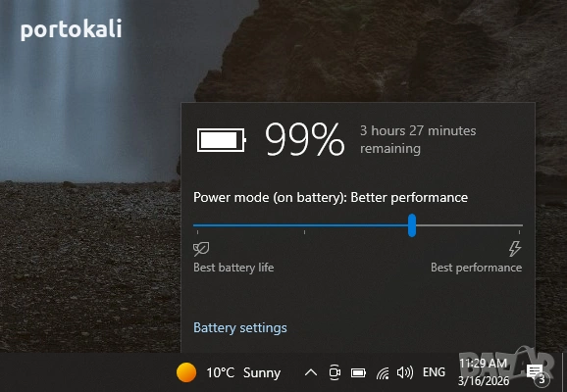Open the notification center with 3 notifications
This screenshot has width=567, height=392.
(537, 373)
